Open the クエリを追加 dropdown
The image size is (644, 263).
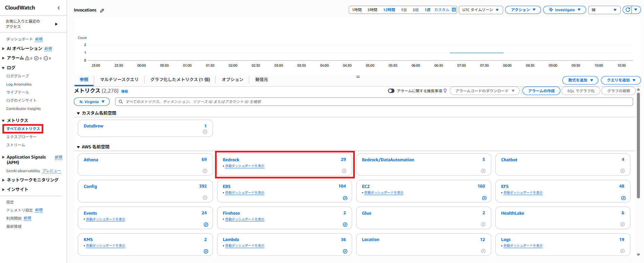coord(621,80)
